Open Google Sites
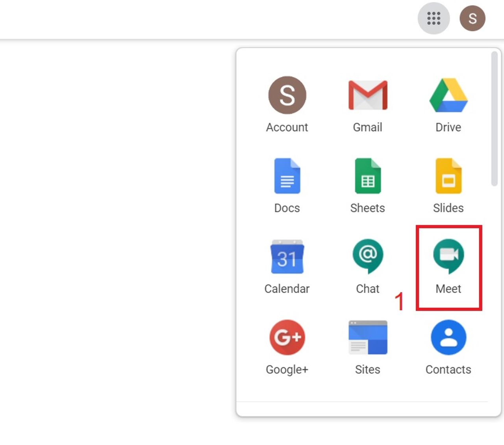The image size is (504, 445). [x=367, y=337]
